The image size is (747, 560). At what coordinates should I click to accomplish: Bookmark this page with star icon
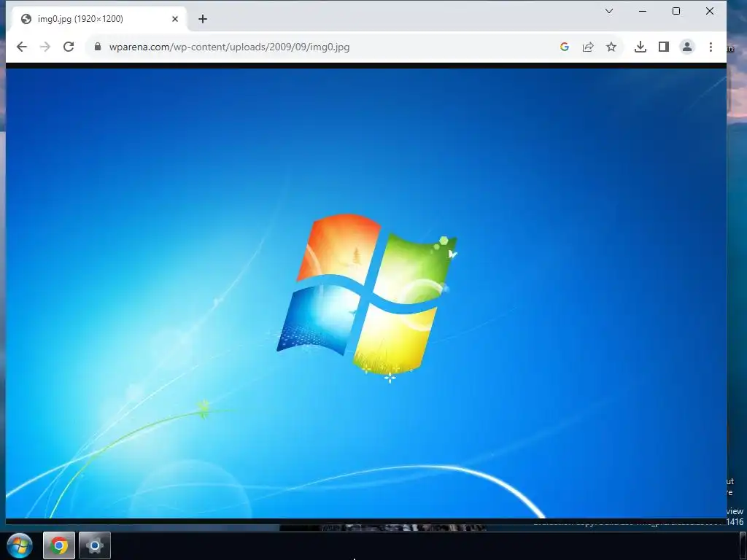[611, 47]
